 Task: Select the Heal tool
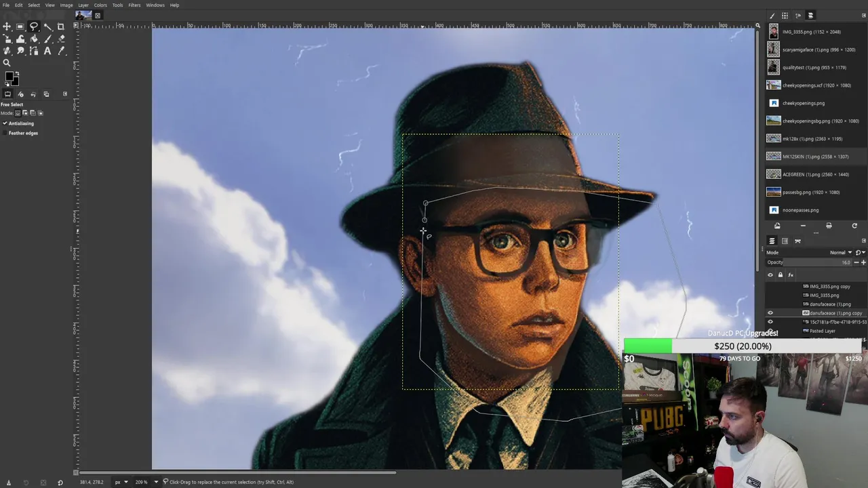pyautogui.click(x=7, y=51)
